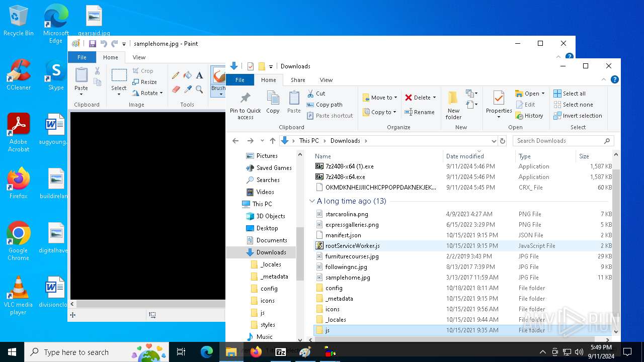This screenshot has width=644, height=362.
Task: Open the notification center on the taskbar
Action: (627, 352)
